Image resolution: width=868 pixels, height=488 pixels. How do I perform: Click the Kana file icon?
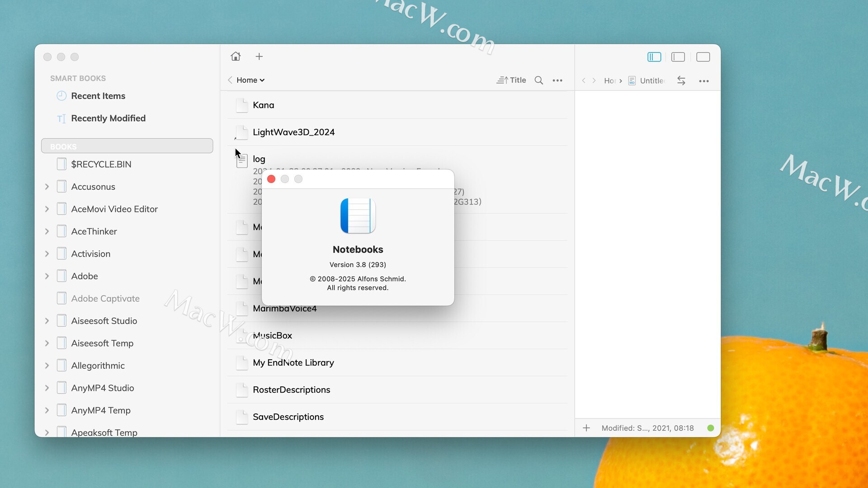(242, 105)
